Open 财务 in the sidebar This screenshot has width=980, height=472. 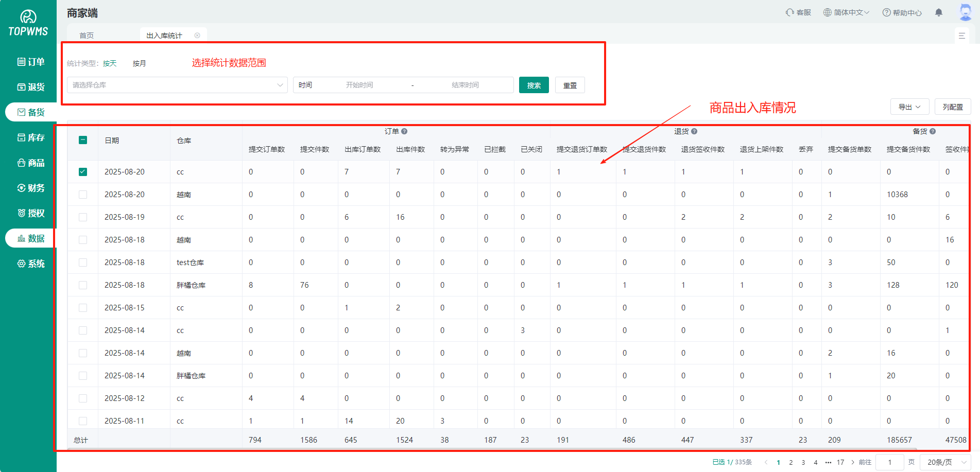[31, 188]
